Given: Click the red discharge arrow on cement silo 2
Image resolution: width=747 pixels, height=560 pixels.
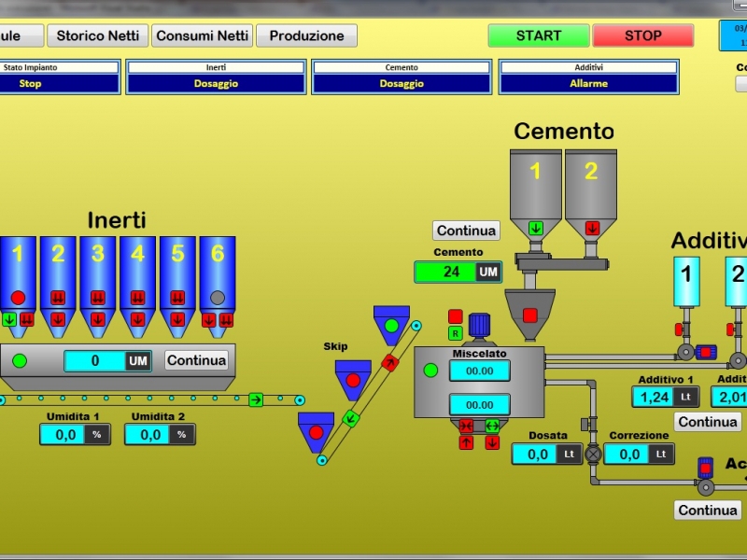Looking at the screenshot, I should pos(591,228).
